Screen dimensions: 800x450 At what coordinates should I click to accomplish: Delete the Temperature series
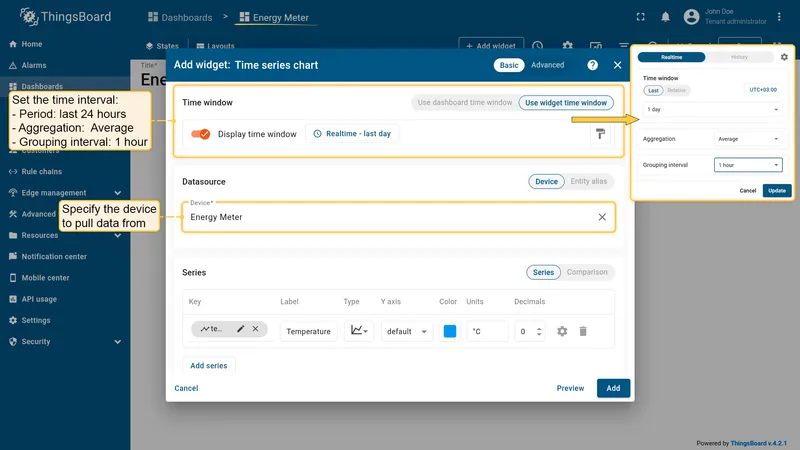583,331
